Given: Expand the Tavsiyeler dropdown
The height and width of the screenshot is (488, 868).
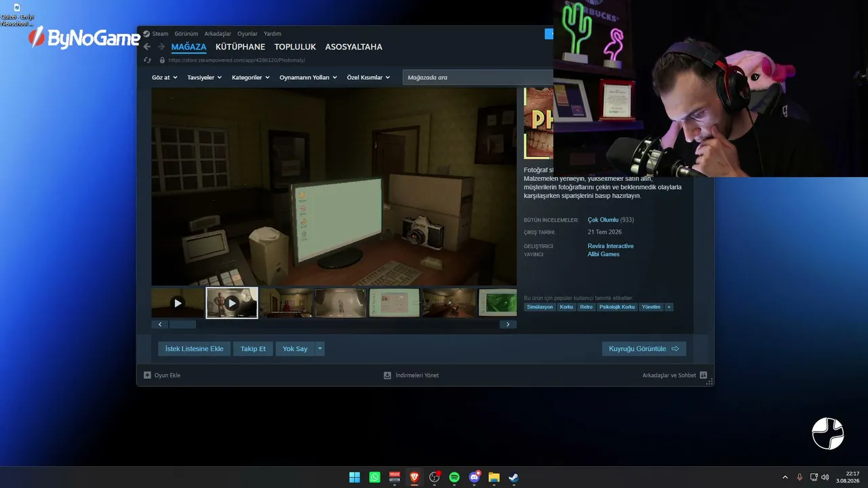Looking at the screenshot, I should click(x=205, y=77).
